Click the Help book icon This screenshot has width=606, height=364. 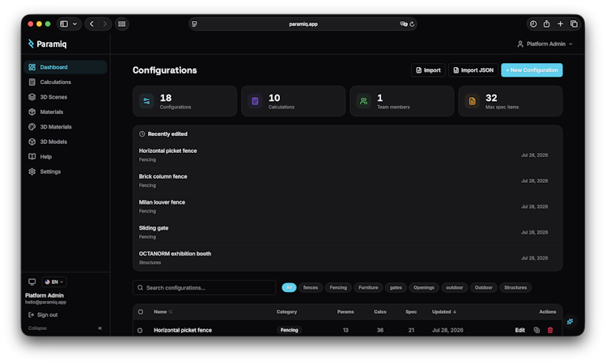pyautogui.click(x=32, y=156)
